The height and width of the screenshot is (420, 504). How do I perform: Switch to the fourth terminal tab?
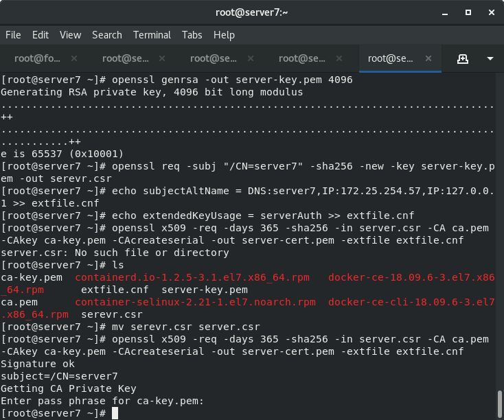(302, 58)
